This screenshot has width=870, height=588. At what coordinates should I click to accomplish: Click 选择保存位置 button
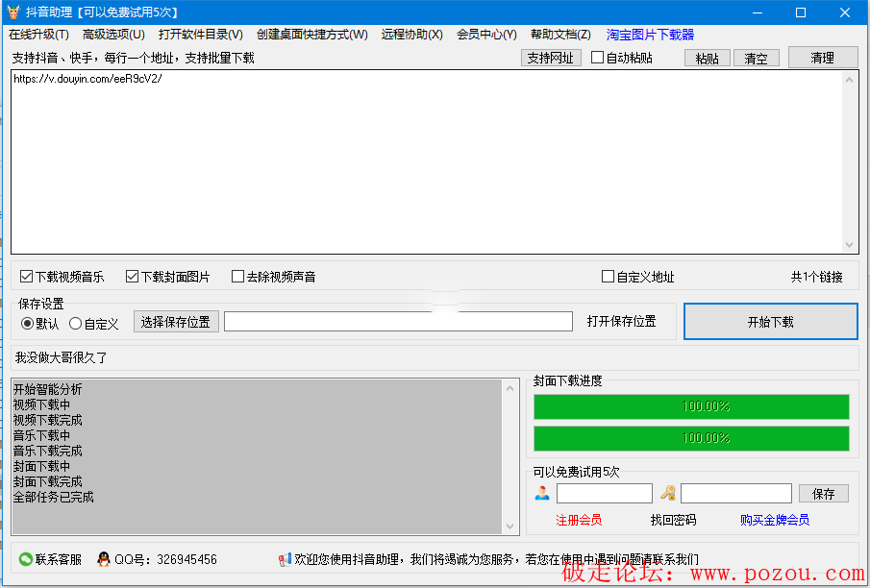tap(176, 322)
